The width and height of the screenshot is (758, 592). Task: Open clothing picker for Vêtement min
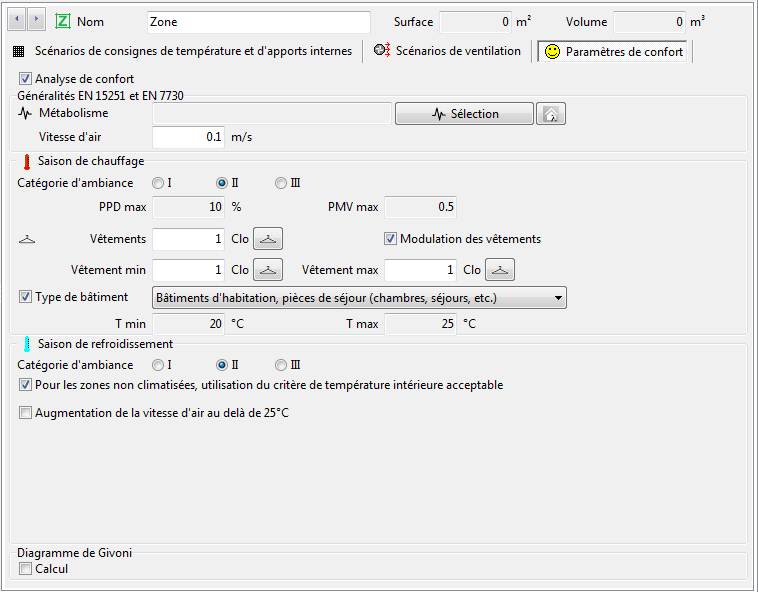pyautogui.click(x=268, y=270)
